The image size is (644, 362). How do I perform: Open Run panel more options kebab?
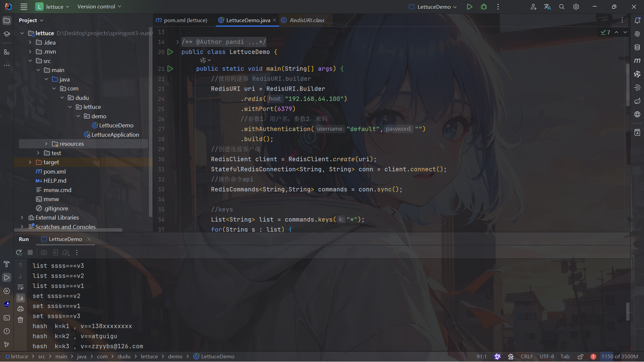click(77, 252)
